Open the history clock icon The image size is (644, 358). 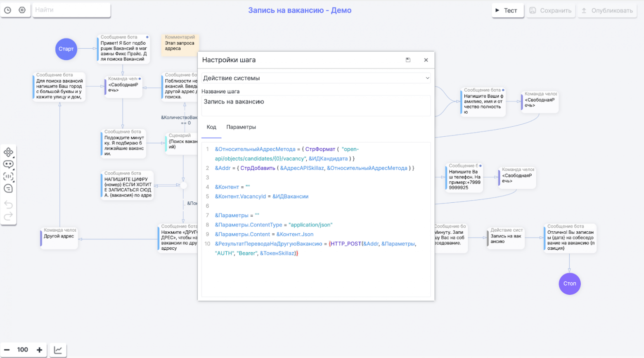tap(7, 10)
